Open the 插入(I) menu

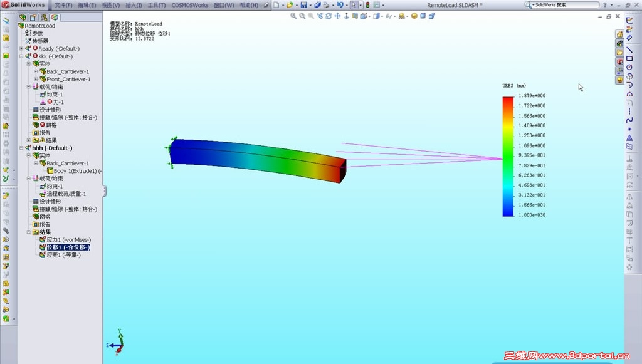pos(134,5)
